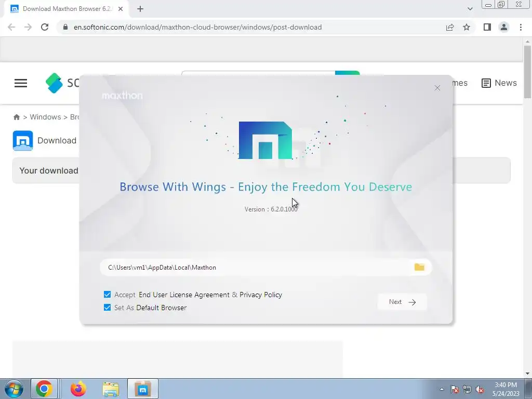Click the Softonic logo

[62, 83]
